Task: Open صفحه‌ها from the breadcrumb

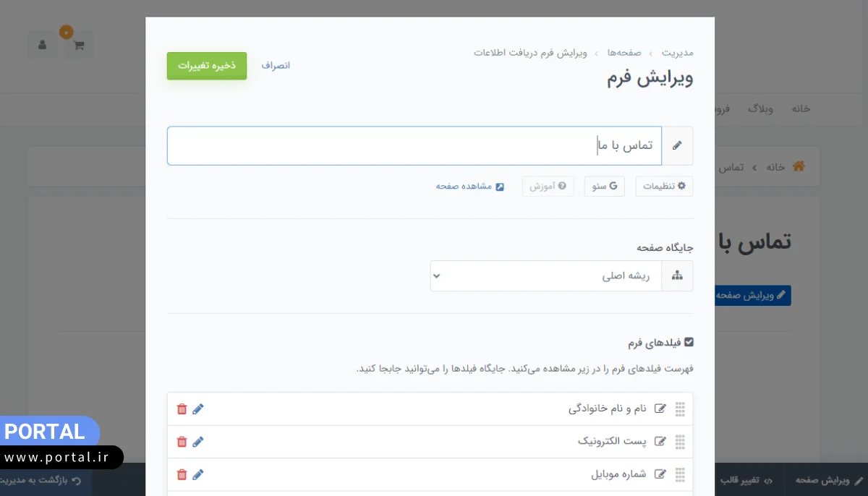Action: 624,52
